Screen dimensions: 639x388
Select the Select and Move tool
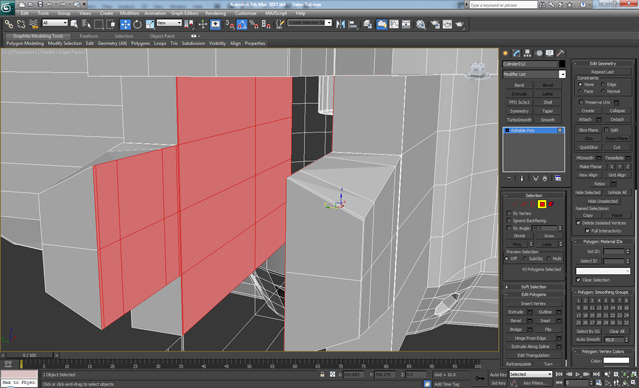pos(126,24)
